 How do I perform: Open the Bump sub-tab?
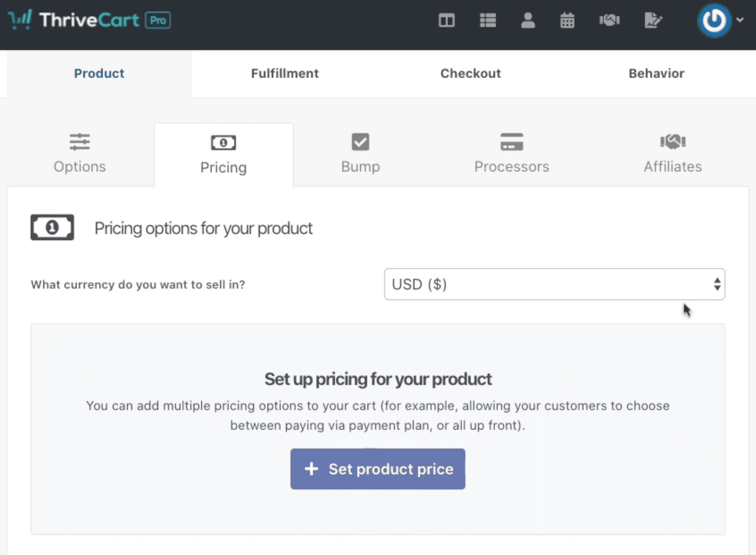pos(360,154)
